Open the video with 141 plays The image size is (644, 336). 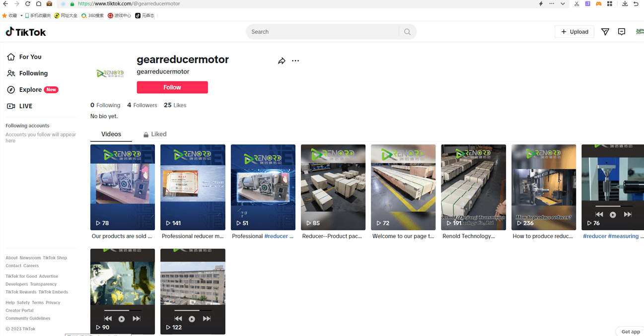point(193,187)
